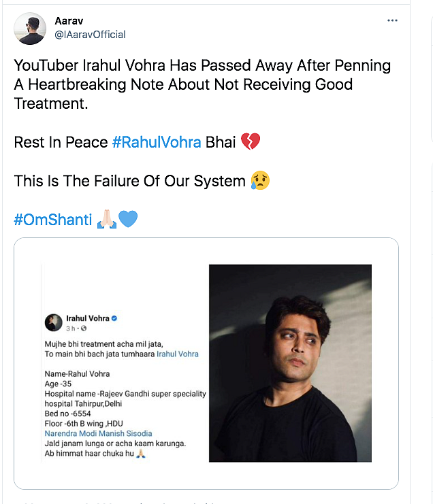Click the folded hands emoji after #OmShanti
The height and width of the screenshot is (504, 433).
point(107,219)
